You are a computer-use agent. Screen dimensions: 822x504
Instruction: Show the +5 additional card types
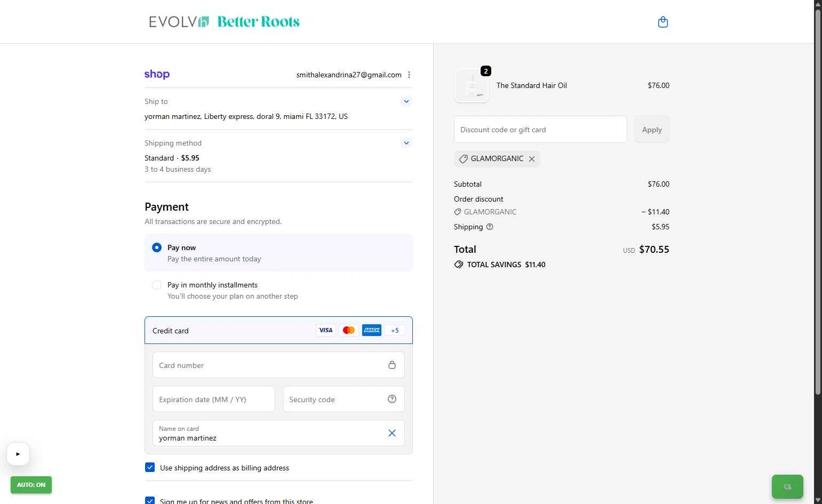point(395,331)
